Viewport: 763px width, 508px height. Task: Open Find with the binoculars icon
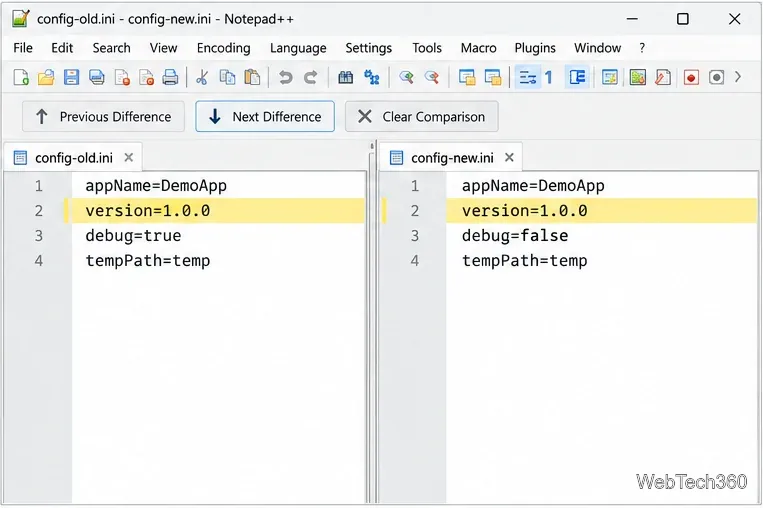[345, 77]
